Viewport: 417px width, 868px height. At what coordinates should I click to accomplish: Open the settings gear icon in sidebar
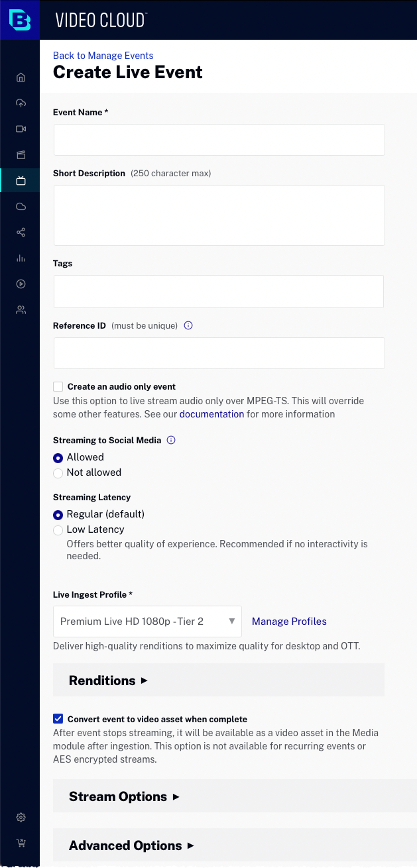(21, 818)
